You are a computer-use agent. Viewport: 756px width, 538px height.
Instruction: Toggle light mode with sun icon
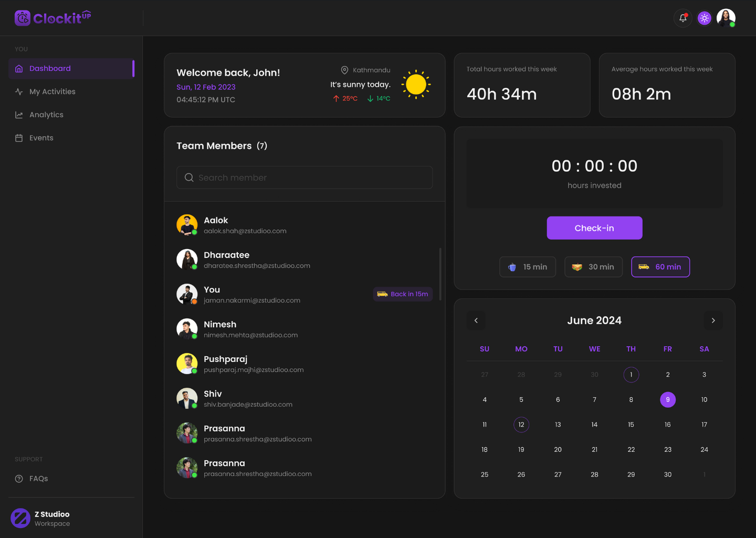click(705, 18)
